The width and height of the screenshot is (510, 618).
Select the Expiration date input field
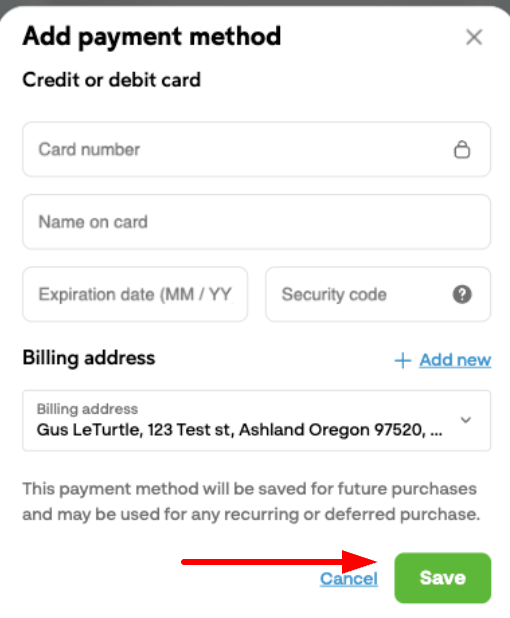pyautogui.click(x=135, y=294)
